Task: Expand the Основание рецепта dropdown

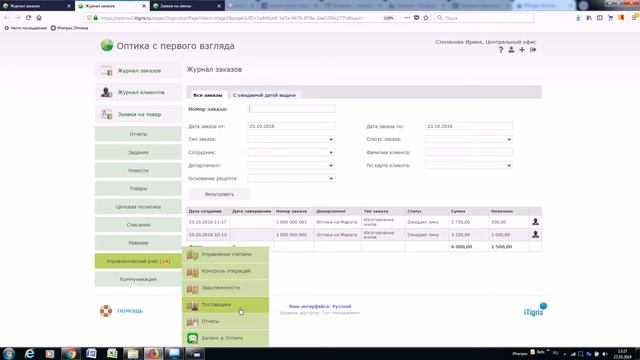Action: 331,178
